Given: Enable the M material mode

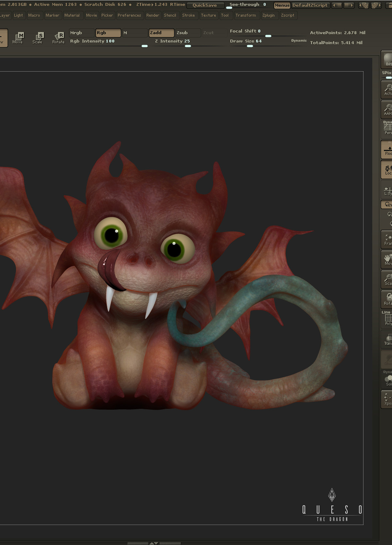Looking at the screenshot, I should [135, 33].
